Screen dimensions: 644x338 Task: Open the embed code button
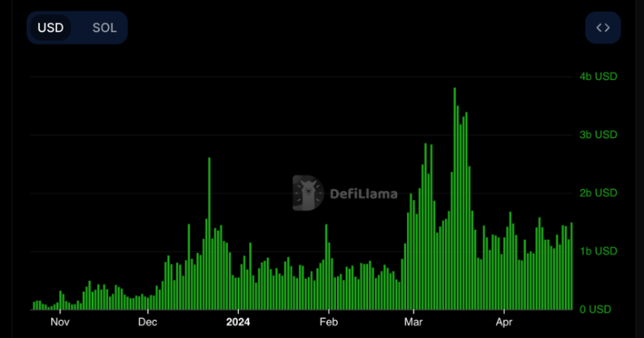(x=603, y=27)
